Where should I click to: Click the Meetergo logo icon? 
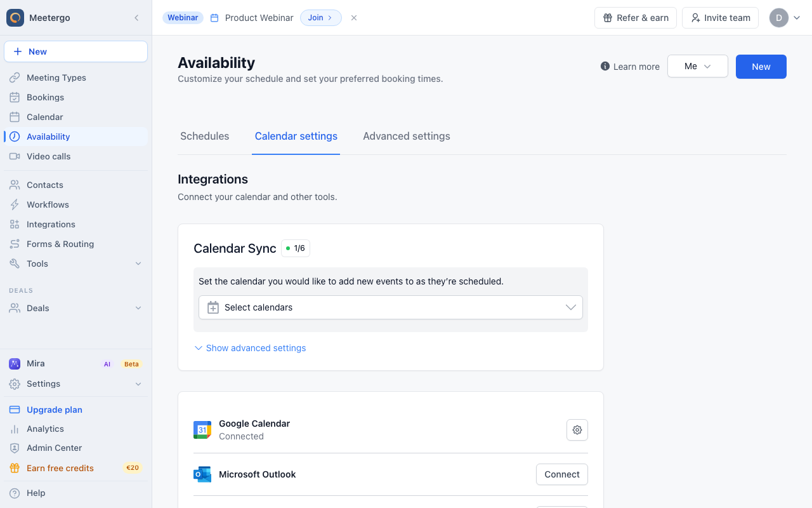click(x=15, y=18)
